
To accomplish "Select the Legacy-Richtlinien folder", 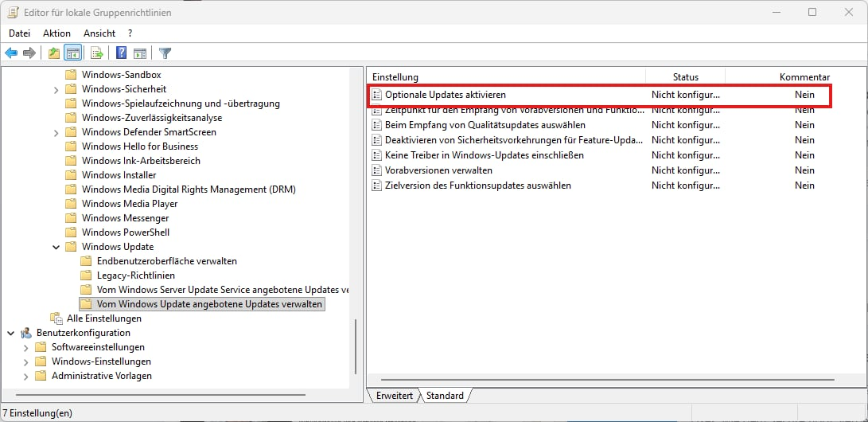I will (x=135, y=275).
